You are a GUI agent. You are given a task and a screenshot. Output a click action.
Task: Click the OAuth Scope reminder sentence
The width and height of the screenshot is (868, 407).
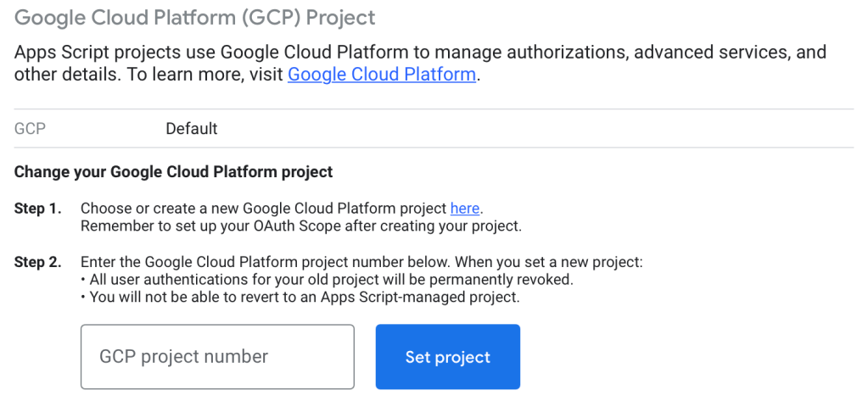tap(300, 226)
